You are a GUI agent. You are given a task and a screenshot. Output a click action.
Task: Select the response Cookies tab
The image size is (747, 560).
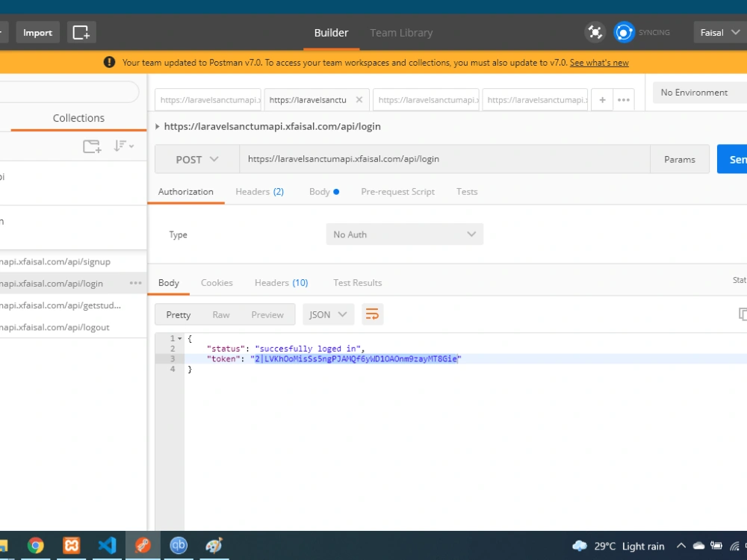pyautogui.click(x=217, y=282)
